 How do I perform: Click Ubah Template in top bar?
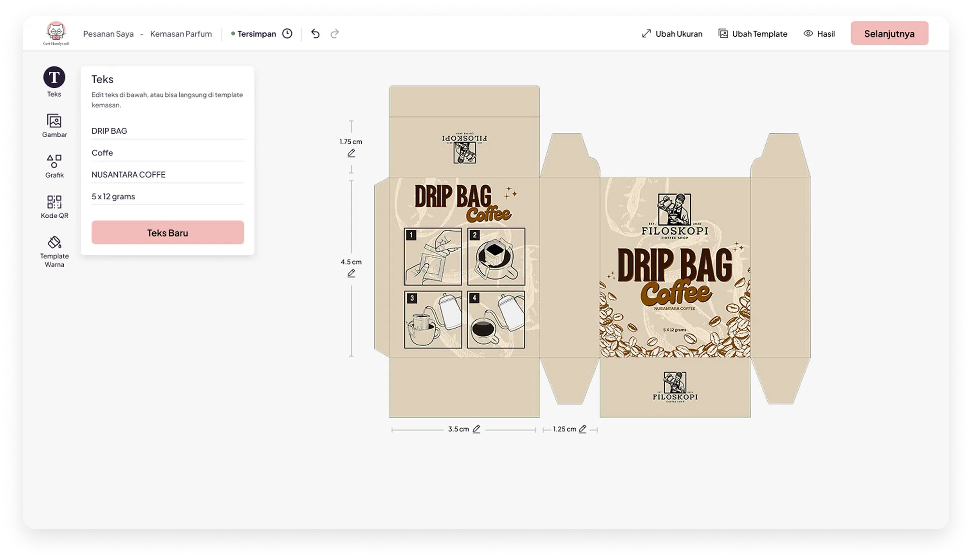coord(753,34)
